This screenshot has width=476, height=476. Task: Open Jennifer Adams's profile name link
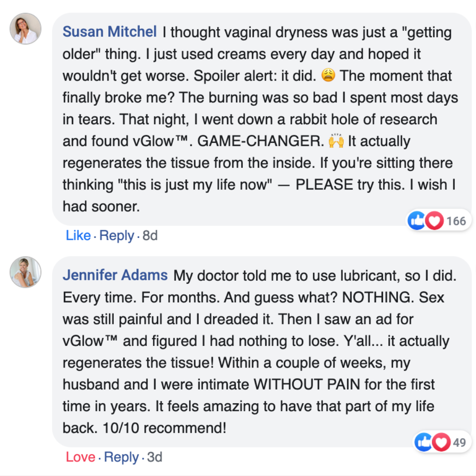pyautogui.click(x=115, y=275)
